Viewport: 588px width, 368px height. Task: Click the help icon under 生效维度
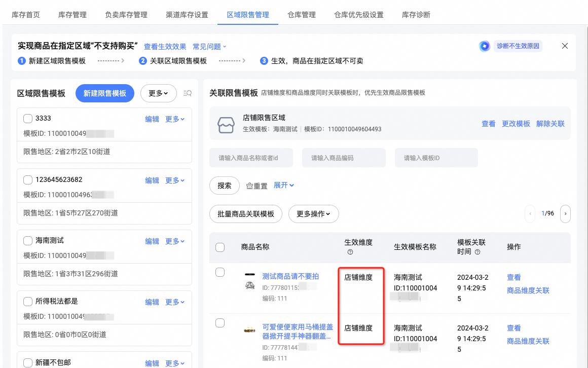[350, 252]
